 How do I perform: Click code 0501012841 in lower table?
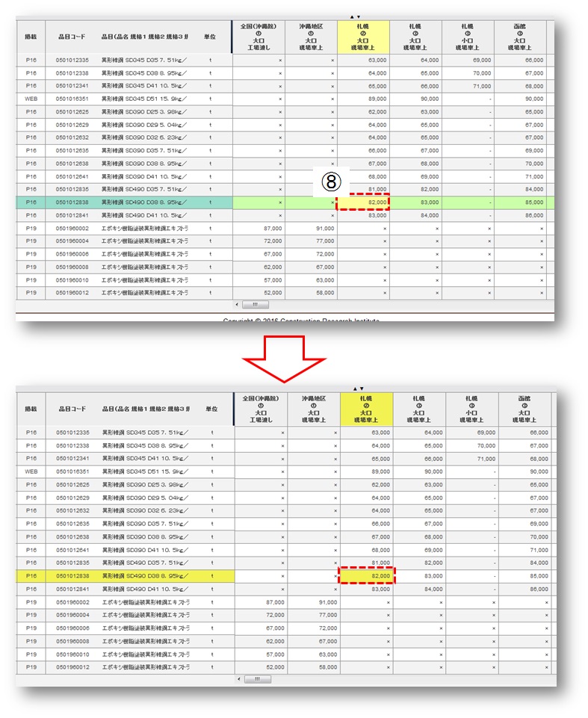[72, 589]
